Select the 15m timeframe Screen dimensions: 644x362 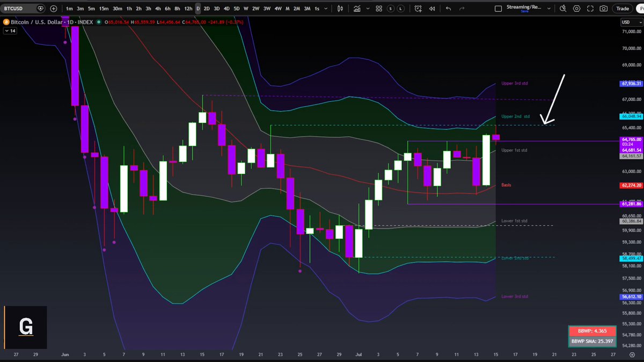(x=104, y=9)
